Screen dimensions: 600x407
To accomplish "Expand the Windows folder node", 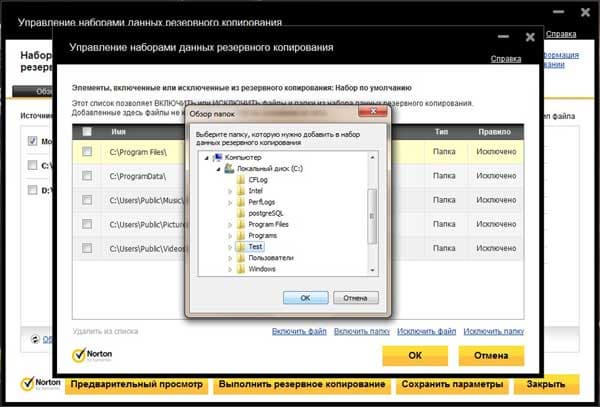I will (x=230, y=270).
